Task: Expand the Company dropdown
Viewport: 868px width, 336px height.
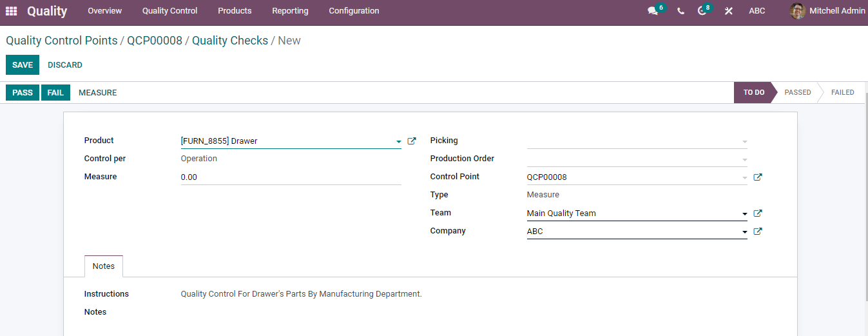Action: [745, 232]
